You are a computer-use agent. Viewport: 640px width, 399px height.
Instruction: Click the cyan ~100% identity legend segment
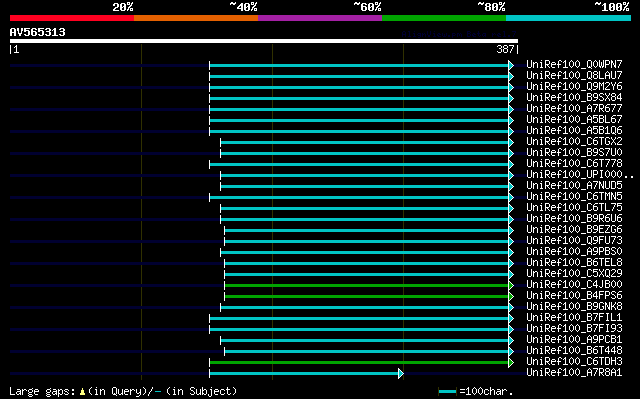pos(568,18)
